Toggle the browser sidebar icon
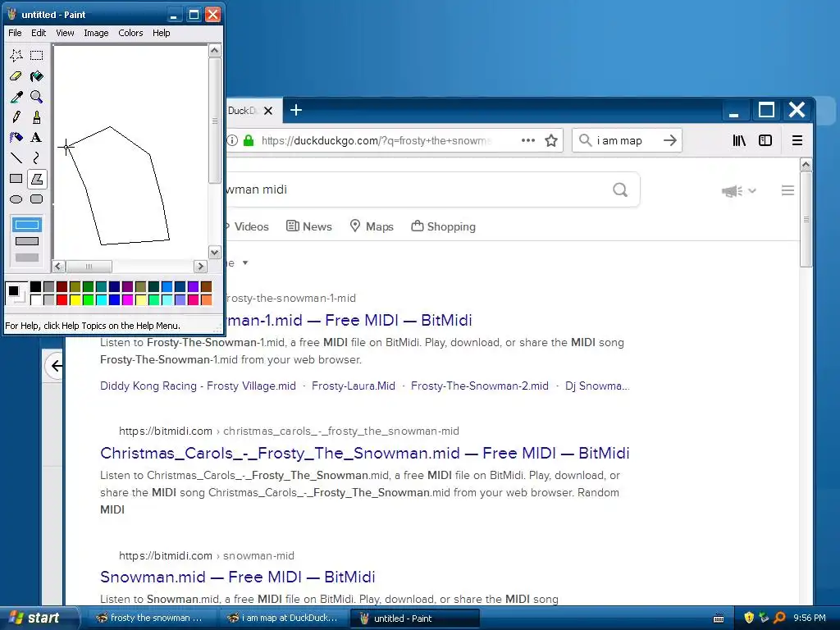The width and height of the screenshot is (840, 630). pyautogui.click(x=765, y=140)
